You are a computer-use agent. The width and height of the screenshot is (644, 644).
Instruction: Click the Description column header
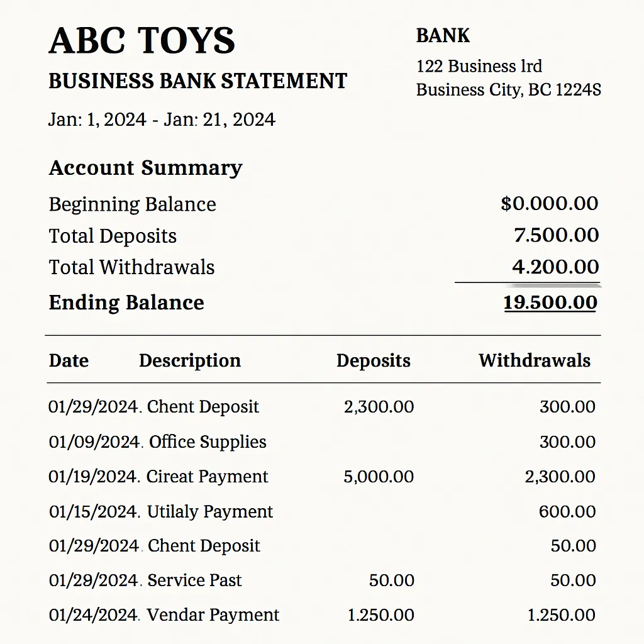point(190,360)
